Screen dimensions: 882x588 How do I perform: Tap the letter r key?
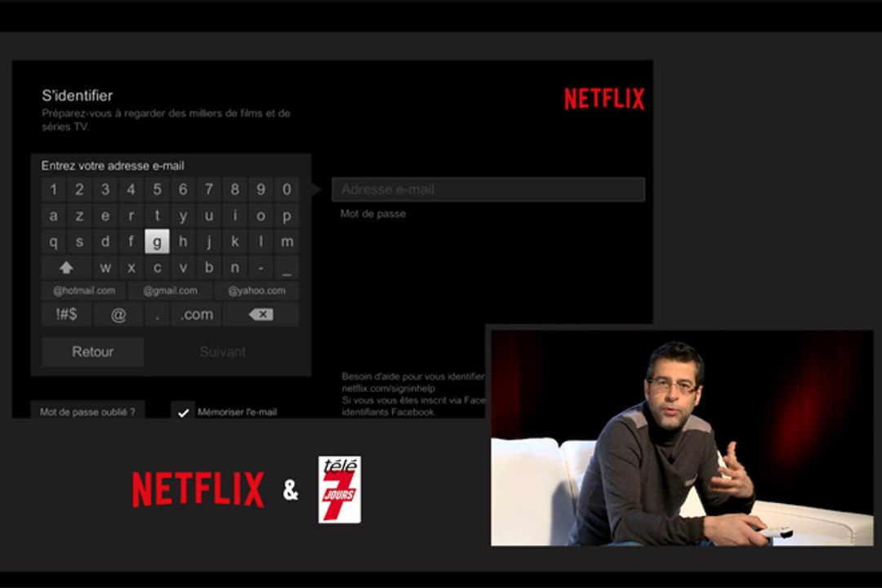click(131, 216)
